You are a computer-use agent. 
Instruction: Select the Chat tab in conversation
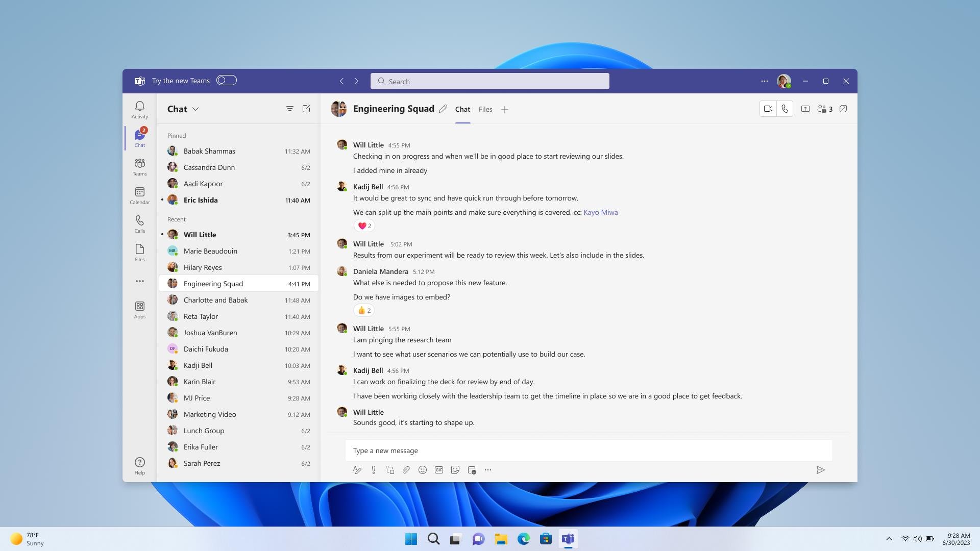pyautogui.click(x=462, y=109)
